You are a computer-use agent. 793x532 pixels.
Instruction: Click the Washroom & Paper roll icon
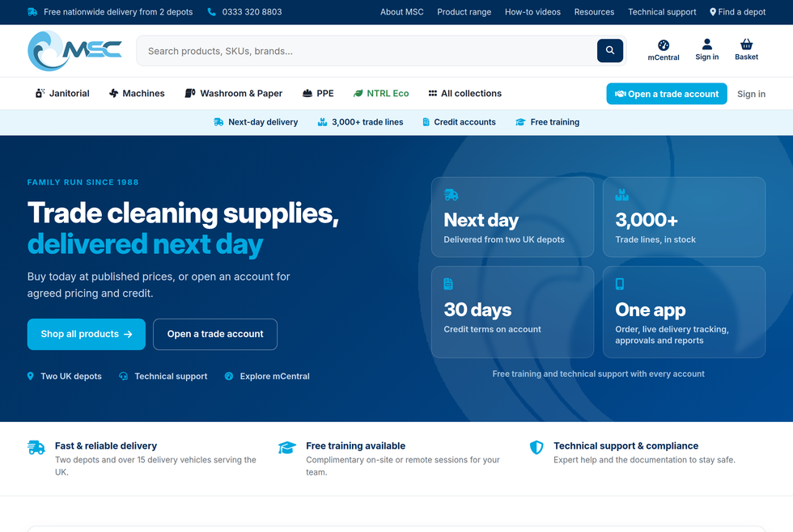coord(190,93)
